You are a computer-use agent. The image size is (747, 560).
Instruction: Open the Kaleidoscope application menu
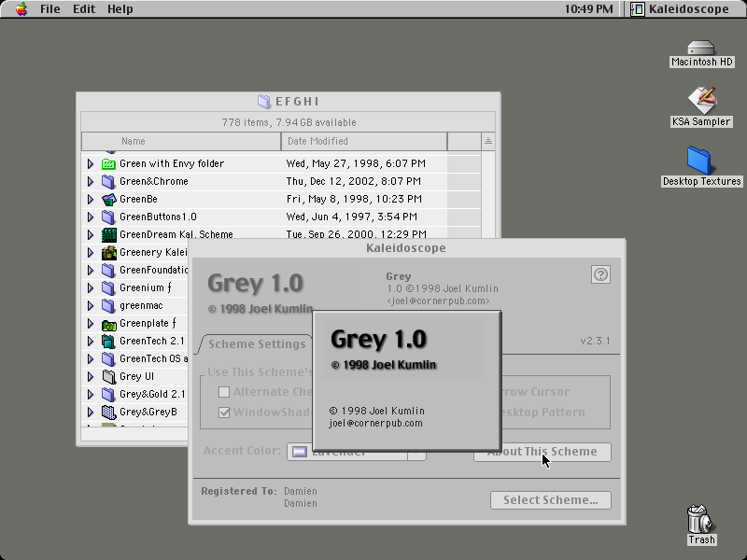pyautogui.click(x=680, y=9)
